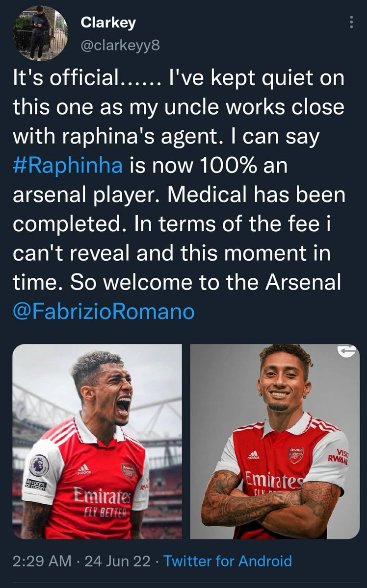Open the @clarkeyy8 handle profile

point(119,46)
